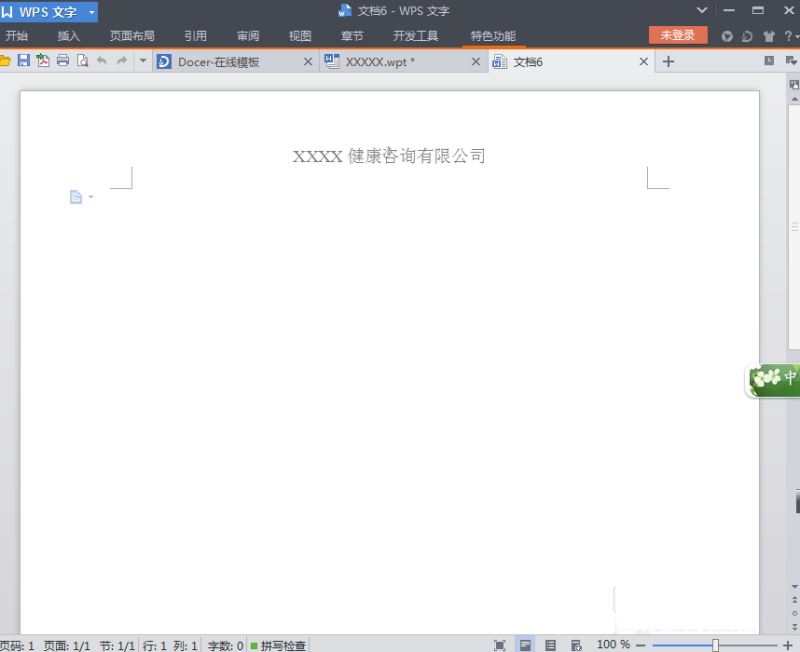Close the Docer-在线模板 tab

(x=308, y=62)
